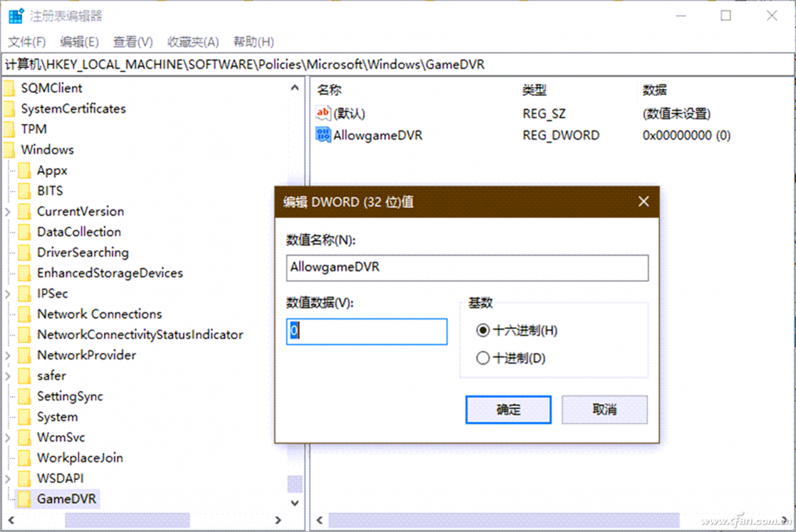796x532 pixels.
Task: Click the WSDAPI folder icon
Action: pyautogui.click(x=25, y=479)
